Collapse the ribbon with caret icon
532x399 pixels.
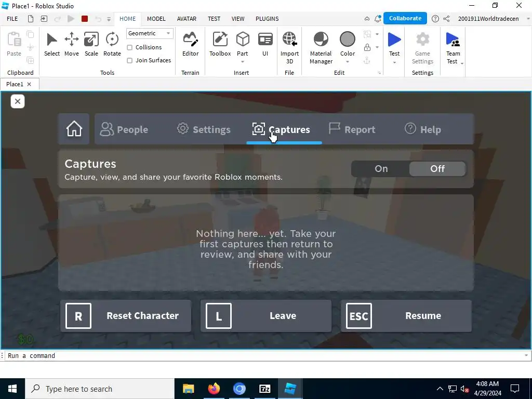coord(367,19)
